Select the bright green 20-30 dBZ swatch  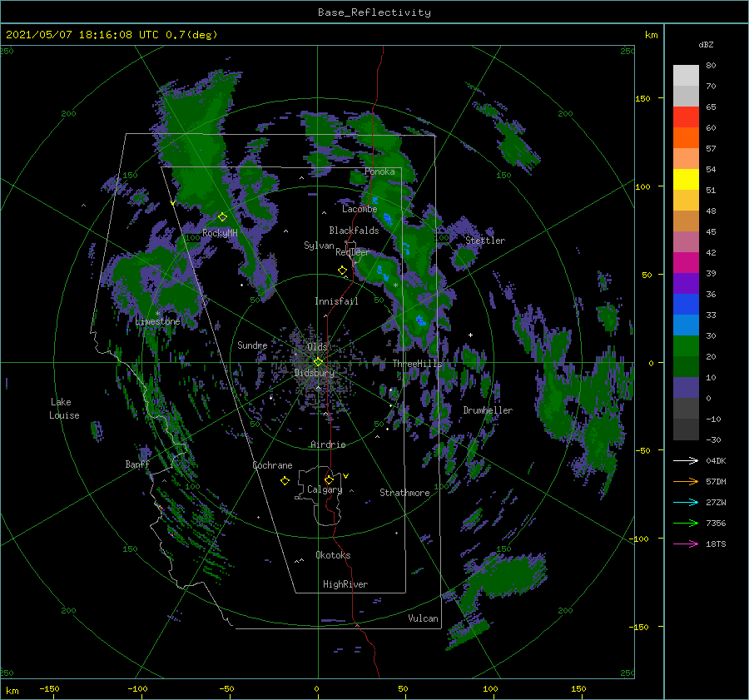coord(686,346)
